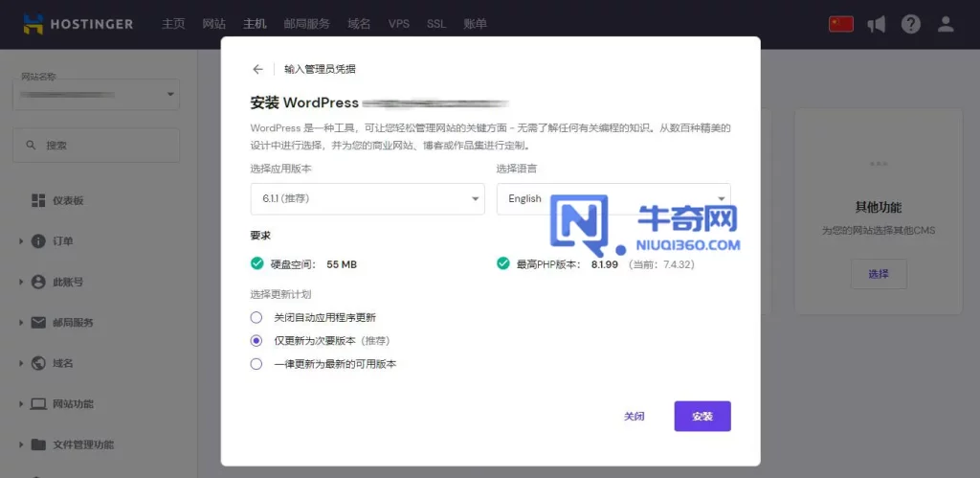Expand the 文件管理功能 sidebar section arrow
Image resolution: width=980 pixels, height=478 pixels.
point(21,444)
